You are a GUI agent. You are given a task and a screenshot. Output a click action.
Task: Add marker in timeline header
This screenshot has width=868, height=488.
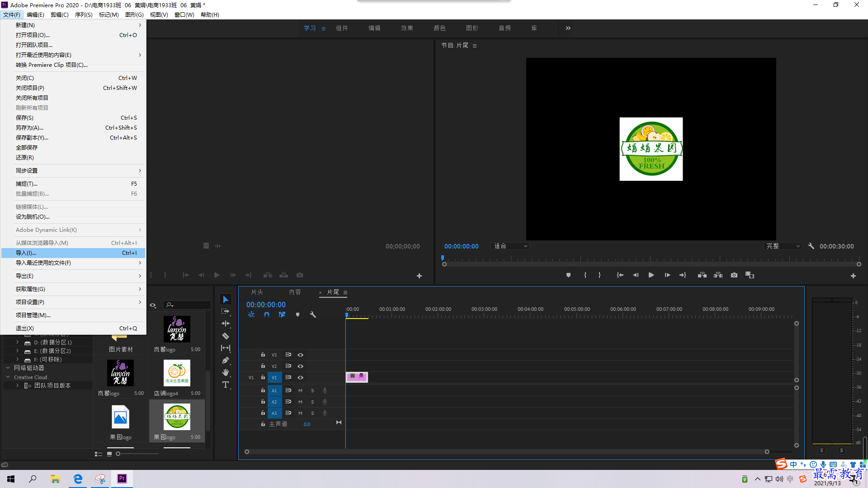[297, 314]
